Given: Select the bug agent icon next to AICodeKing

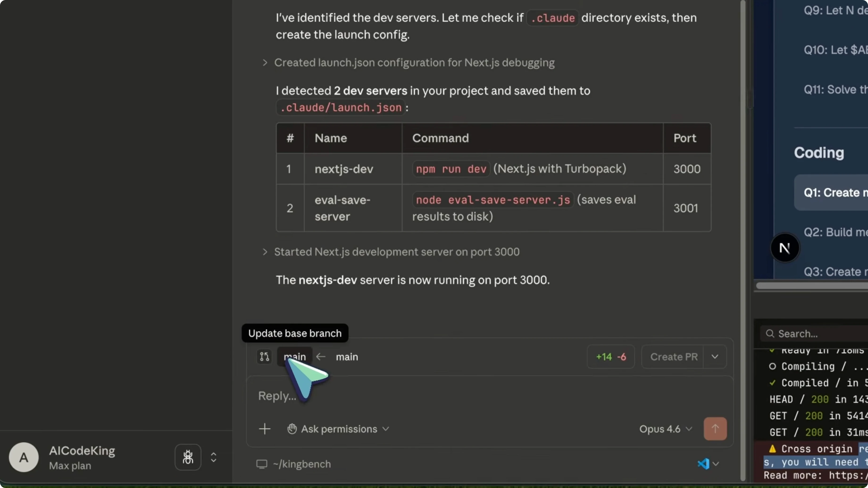Looking at the screenshot, I should pos(188,457).
